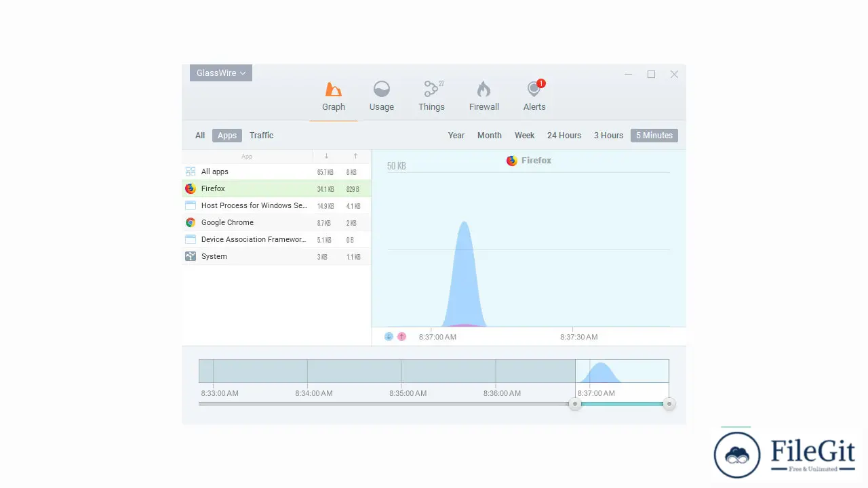
Task: Click the right timeline slider handle
Action: 669,404
